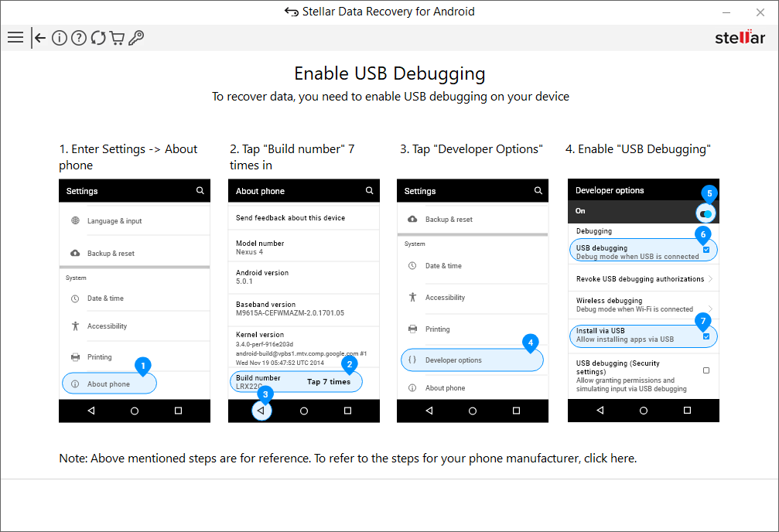Click the Stellar logo
Viewport: 779px width, 532px height.
pyautogui.click(x=740, y=38)
